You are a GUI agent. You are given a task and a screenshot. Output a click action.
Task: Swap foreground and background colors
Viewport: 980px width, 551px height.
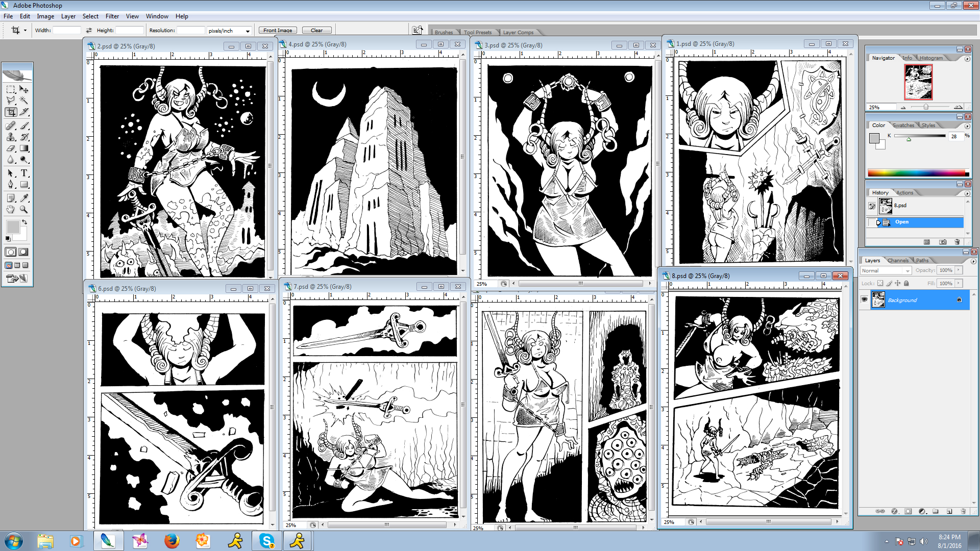24,222
